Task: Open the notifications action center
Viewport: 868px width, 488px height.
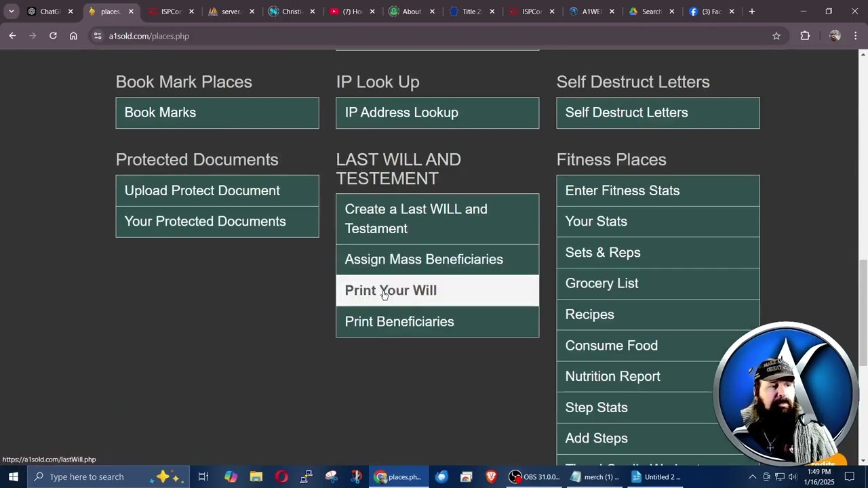Action: tap(850, 476)
